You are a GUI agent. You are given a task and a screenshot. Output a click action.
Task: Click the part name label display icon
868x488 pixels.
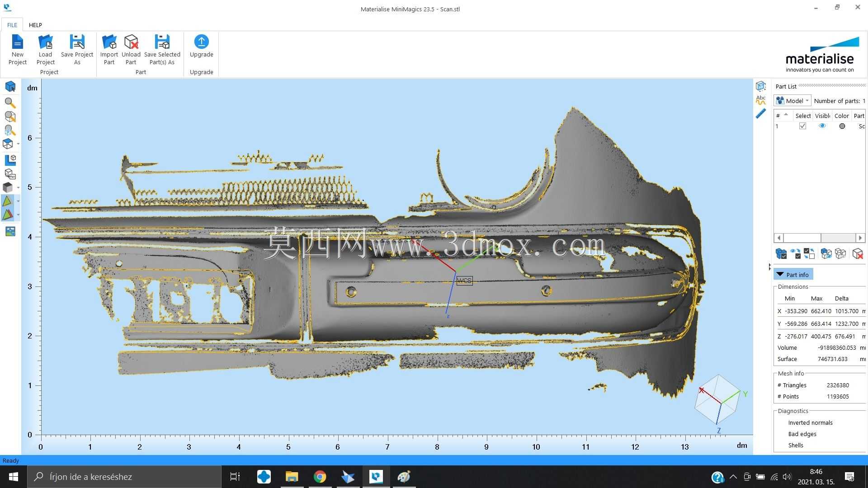click(10, 174)
